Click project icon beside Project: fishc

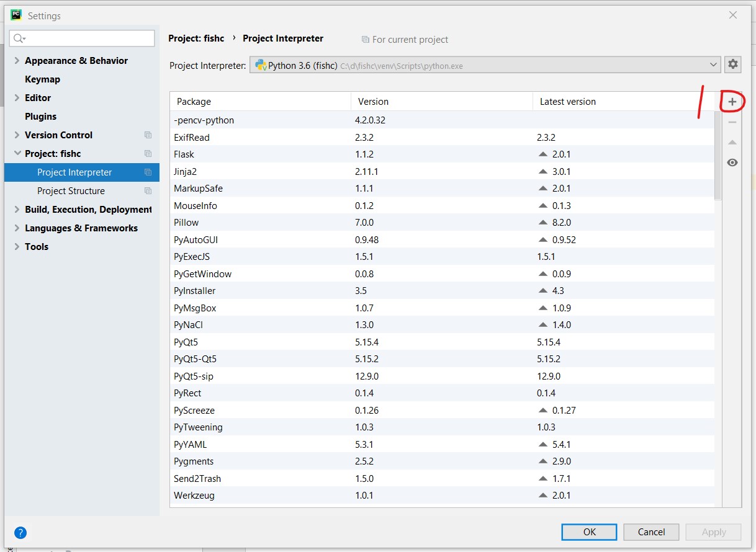point(148,154)
